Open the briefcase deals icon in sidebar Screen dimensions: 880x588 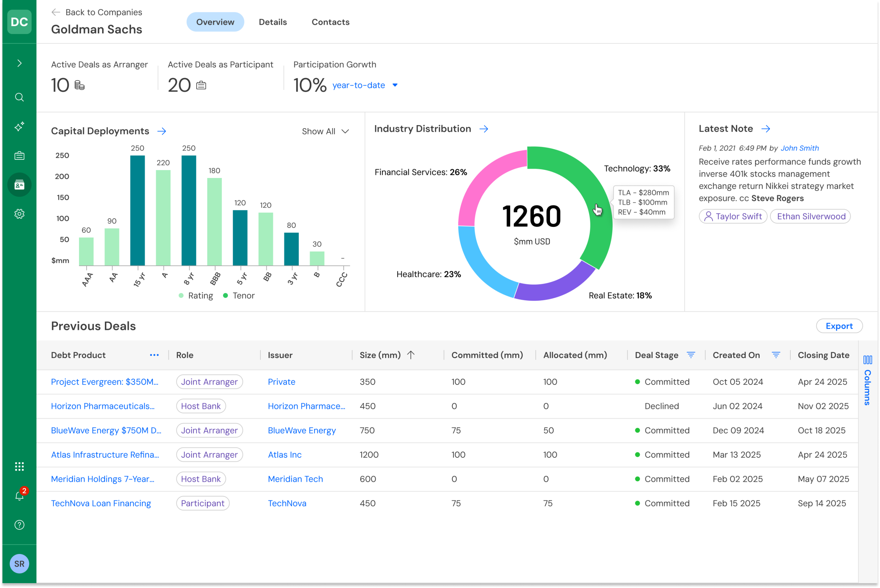(19, 156)
